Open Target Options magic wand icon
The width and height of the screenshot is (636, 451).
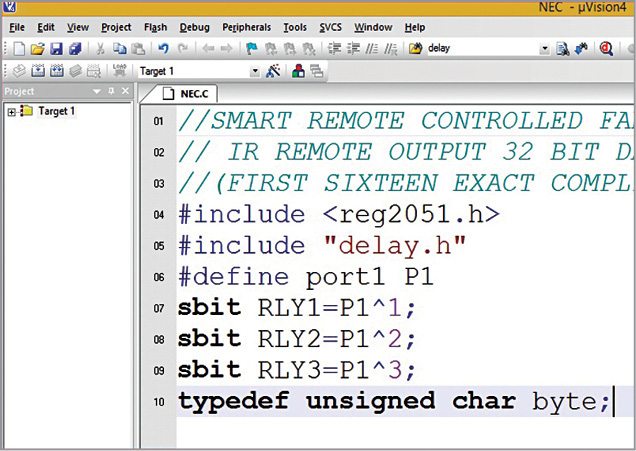pyautogui.click(x=274, y=71)
